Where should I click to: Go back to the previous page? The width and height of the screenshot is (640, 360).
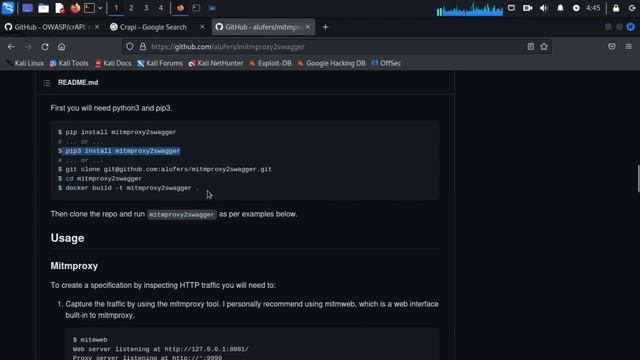coord(11,47)
